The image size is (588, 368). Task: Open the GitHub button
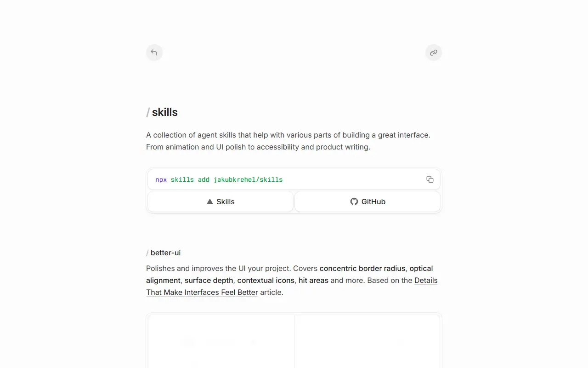(367, 201)
